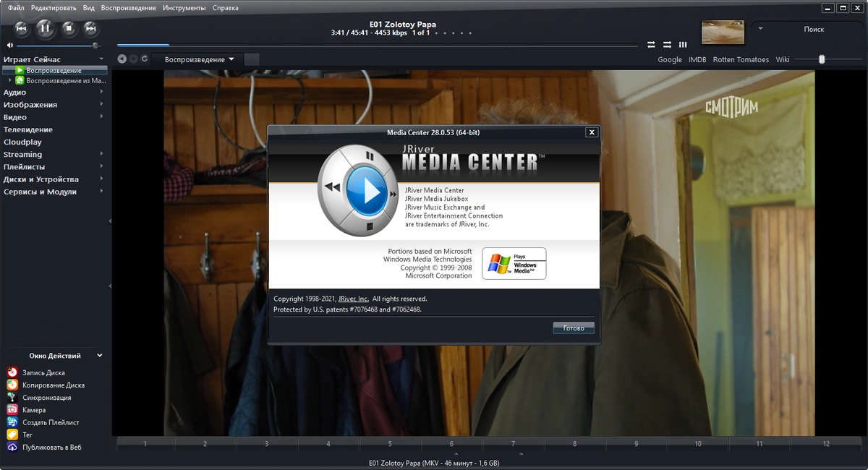Viewport: 868px width, 470px height.
Task: Select Cloudplay in the sidebar
Action: pyautogui.click(x=22, y=142)
